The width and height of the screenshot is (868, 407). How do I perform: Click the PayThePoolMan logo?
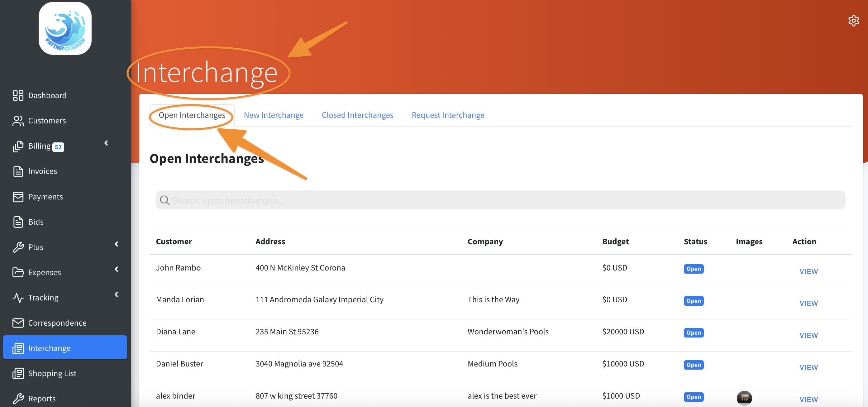[x=65, y=29]
